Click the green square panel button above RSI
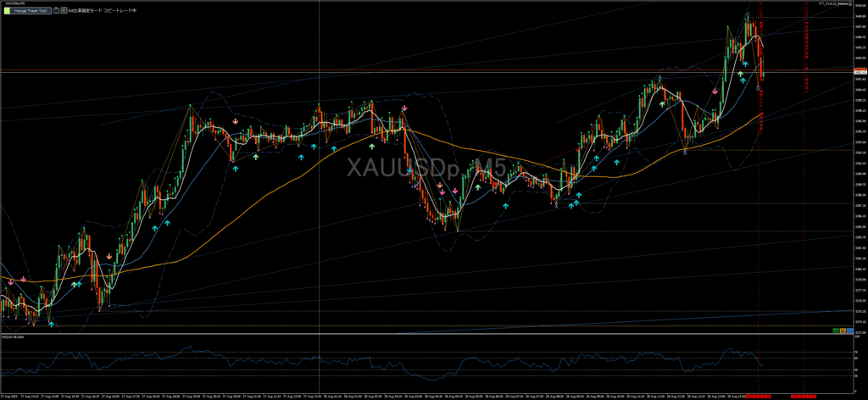The height and width of the screenshot is (400, 868). [x=836, y=331]
